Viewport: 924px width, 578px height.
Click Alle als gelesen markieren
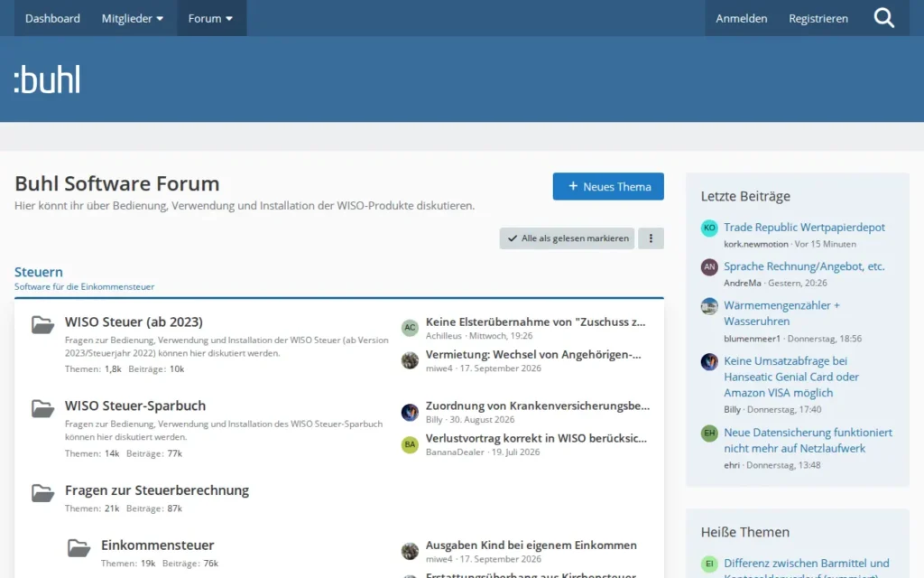coord(567,238)
